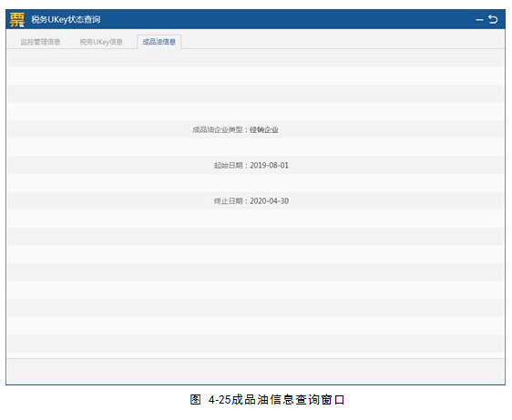This screenshot has height=420, width=512.
Task: Click the return arrow icon in title bar
Action: [x=493, y=19]
